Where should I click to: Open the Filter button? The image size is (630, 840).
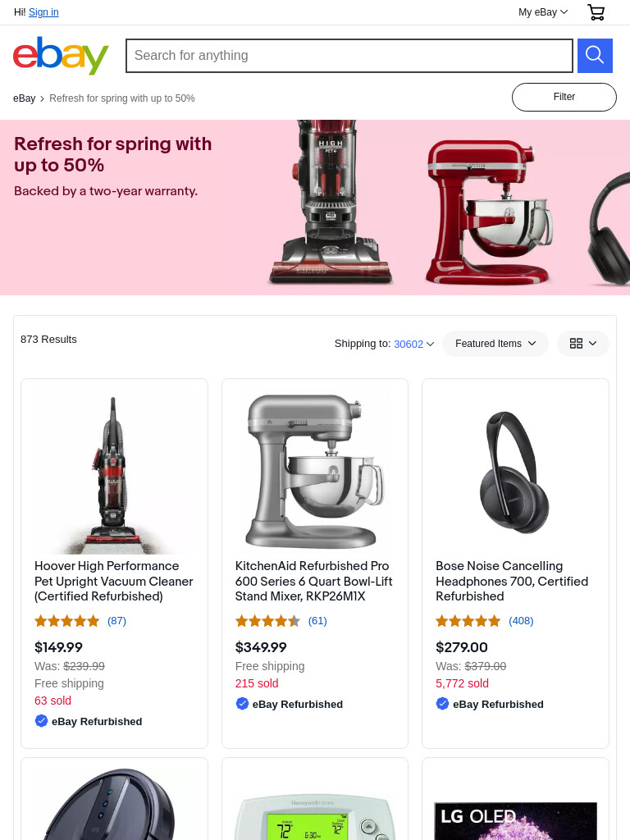[x=564, y=97]
